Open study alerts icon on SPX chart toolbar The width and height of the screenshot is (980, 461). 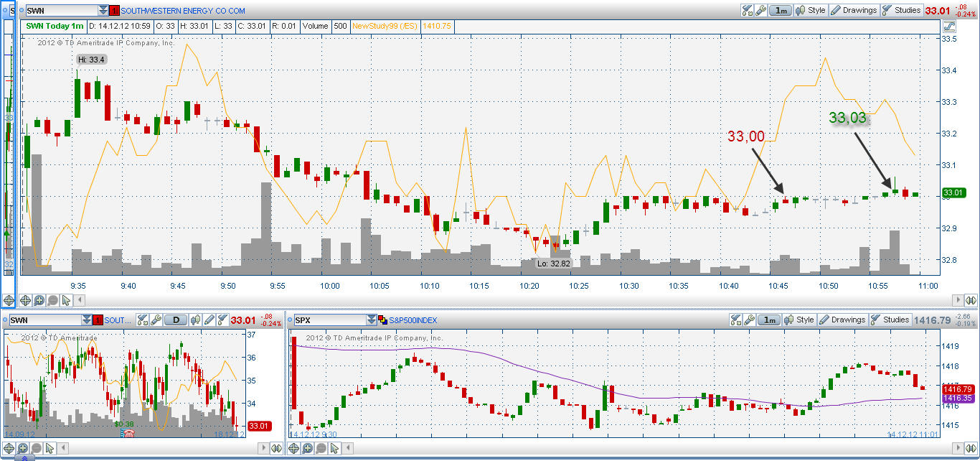pyautogui.click(x=735, y=320)
